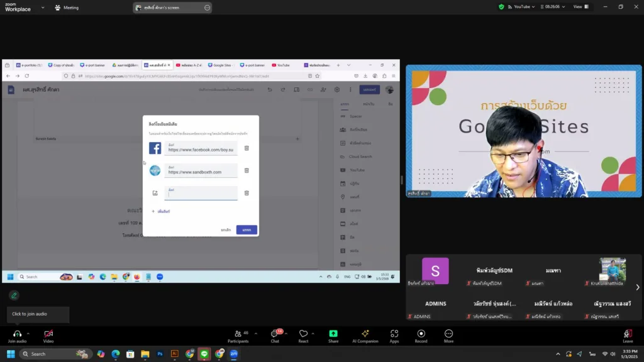The image size is (644, 362).
Task: Open the Participants panel
Action: (238, 334)
